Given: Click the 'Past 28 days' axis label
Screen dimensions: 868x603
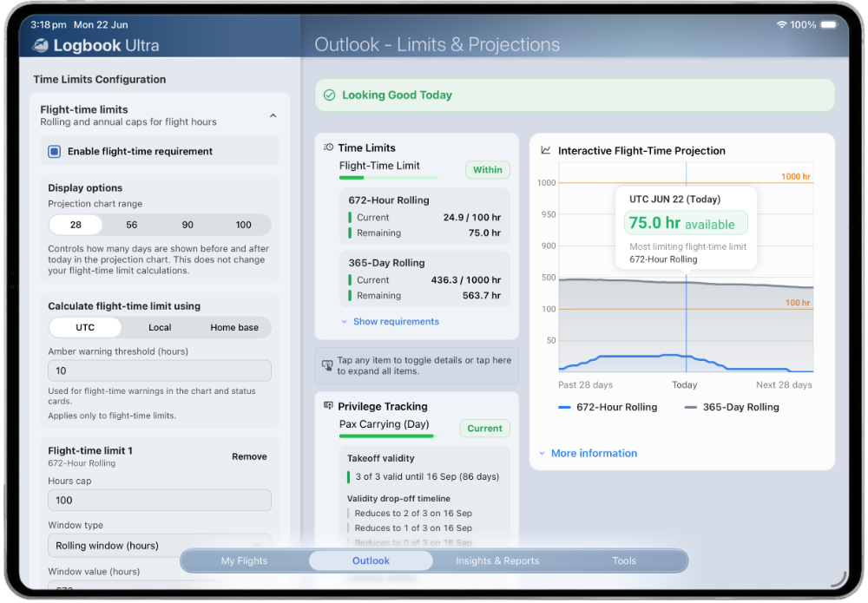Looking at the screenshot, I should click(x=585, y=384).
